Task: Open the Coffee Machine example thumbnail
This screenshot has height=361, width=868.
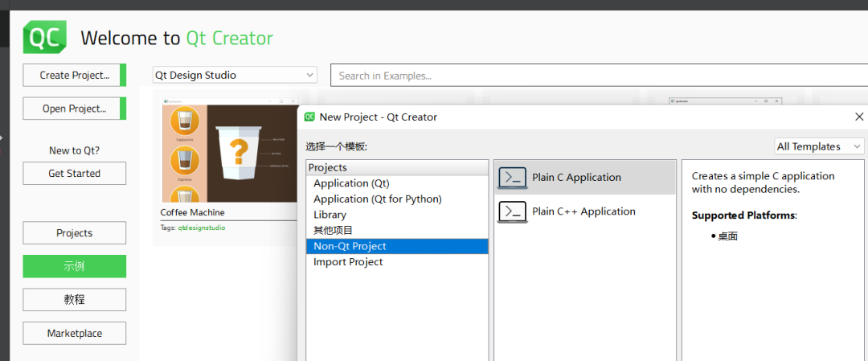Action: (230, 150)
